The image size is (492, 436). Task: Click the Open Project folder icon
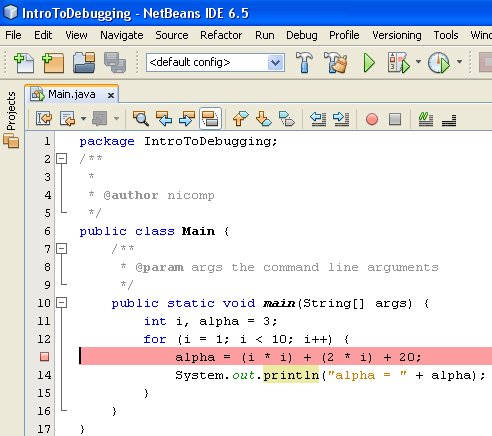[x=84, y=63]
